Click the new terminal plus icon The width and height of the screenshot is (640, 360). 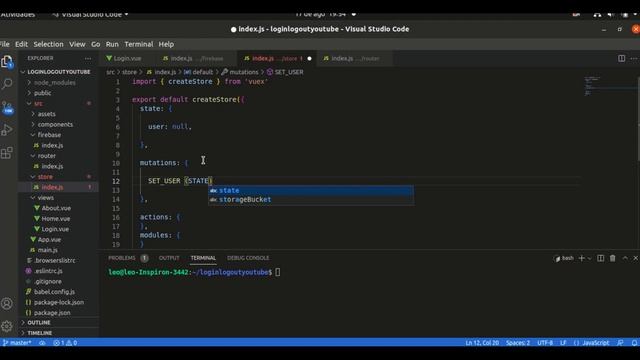[x=582, y=258]
